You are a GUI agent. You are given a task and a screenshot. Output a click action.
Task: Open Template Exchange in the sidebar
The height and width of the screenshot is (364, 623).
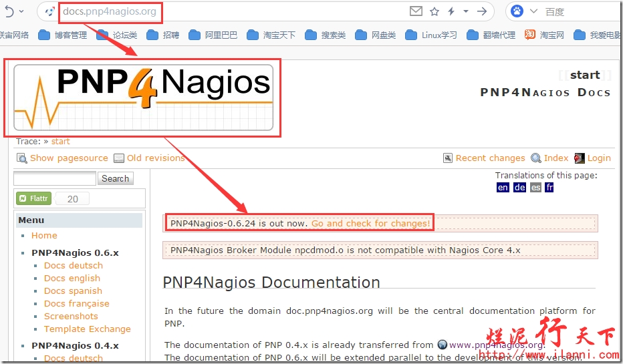[x=88, y=329]
